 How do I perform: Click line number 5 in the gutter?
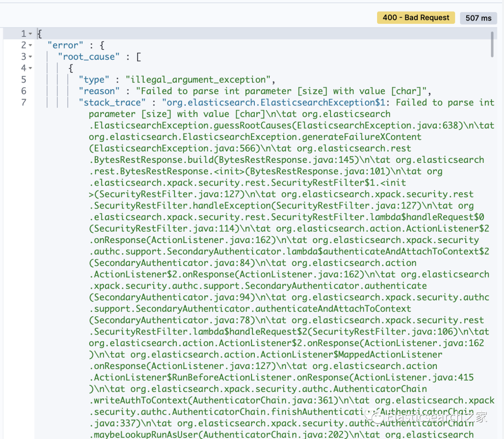[x=24, y=80]
